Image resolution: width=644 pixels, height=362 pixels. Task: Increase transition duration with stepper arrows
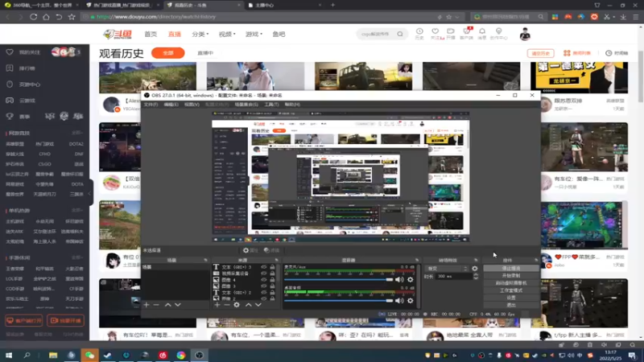(x=476, y=275)
